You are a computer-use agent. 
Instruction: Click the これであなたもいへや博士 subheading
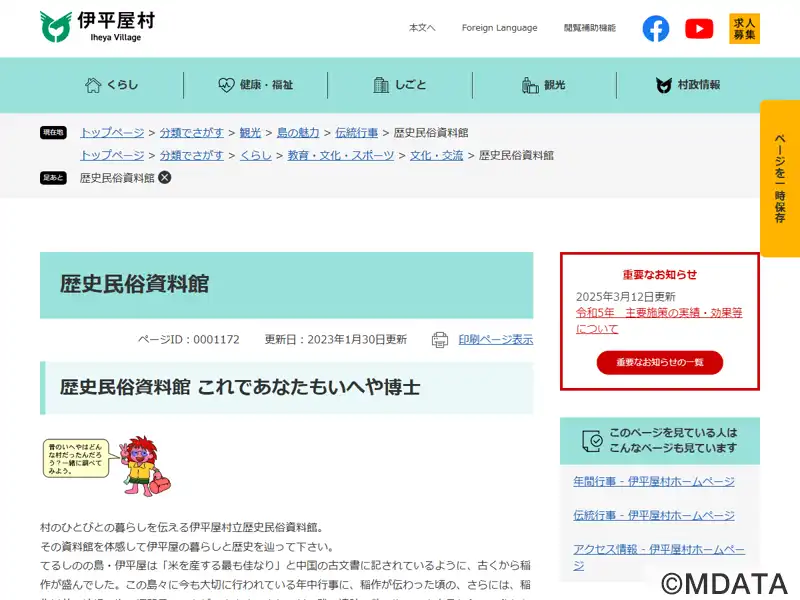[308, 387]
